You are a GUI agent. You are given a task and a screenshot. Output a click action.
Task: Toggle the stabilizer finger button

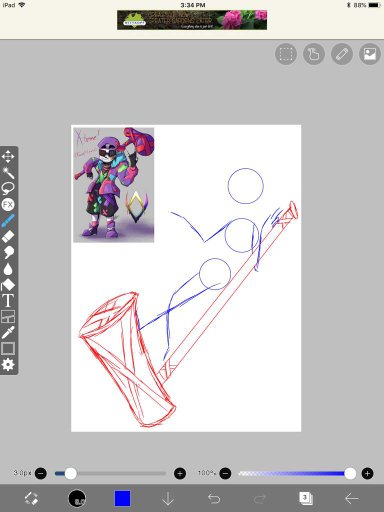click(314, 54)
